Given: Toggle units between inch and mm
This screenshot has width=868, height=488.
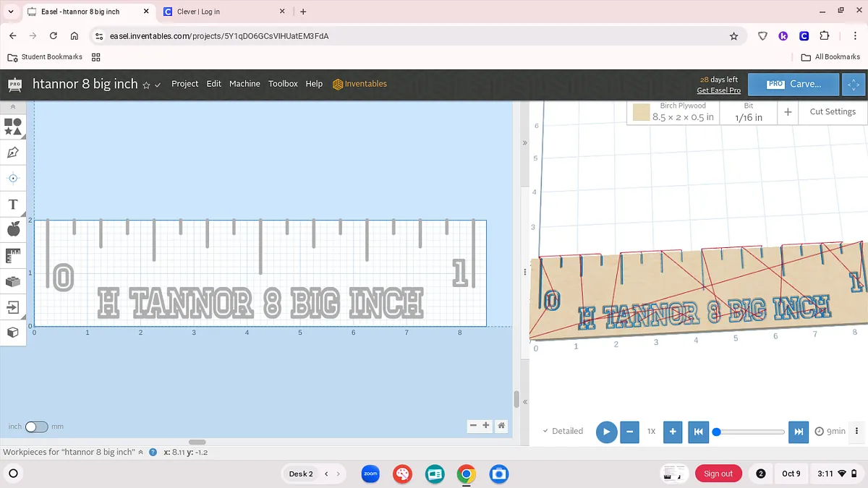Looking at the screenshot, I should [36, 427].
